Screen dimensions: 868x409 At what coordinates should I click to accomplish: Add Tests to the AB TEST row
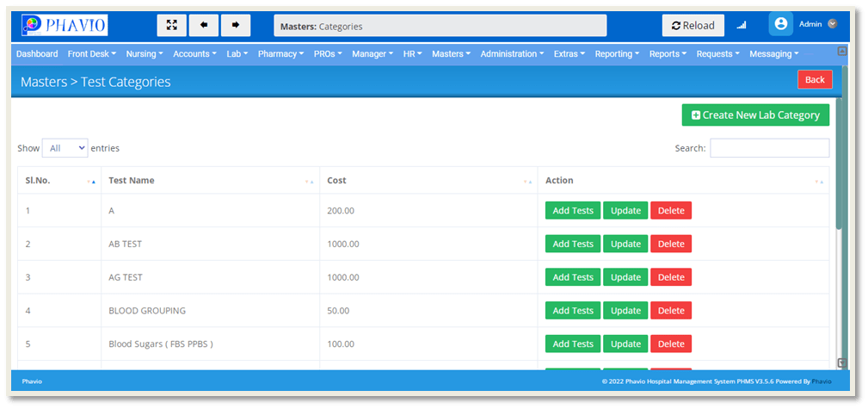pyautogui.click(x=573, y=244)
